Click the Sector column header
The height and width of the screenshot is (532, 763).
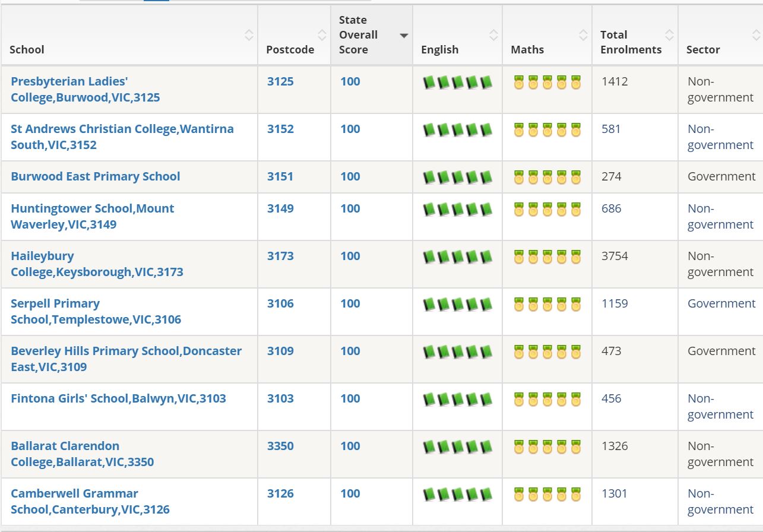click(720, 35)
